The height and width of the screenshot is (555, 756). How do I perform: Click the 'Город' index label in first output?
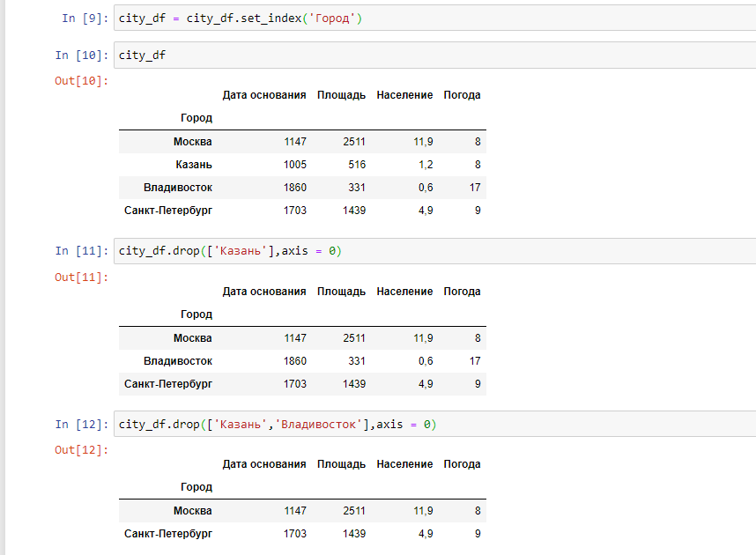pyautogui.click(x=196, y=117)
